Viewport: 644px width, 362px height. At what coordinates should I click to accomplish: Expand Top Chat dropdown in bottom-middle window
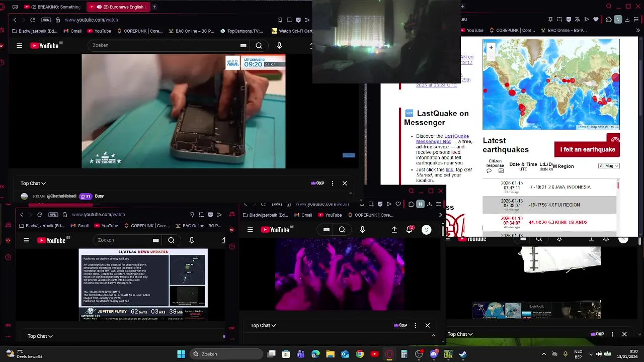pyautogui.click(x=263, y=325)
